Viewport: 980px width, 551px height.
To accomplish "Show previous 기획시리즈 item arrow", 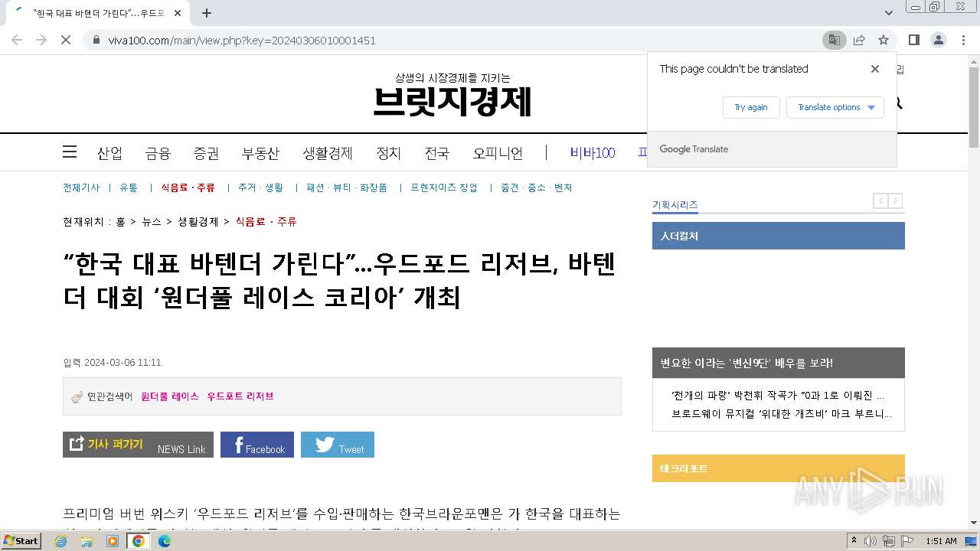I will (881, 201).
